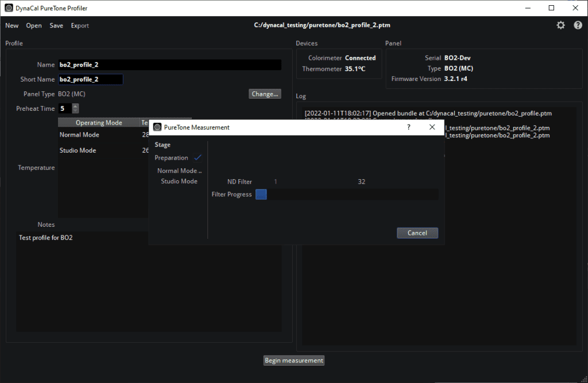Maximize the DynaCal window
The height and width of the screenshot is (383, 588).
pyautogui.click(x=551, y=8)
